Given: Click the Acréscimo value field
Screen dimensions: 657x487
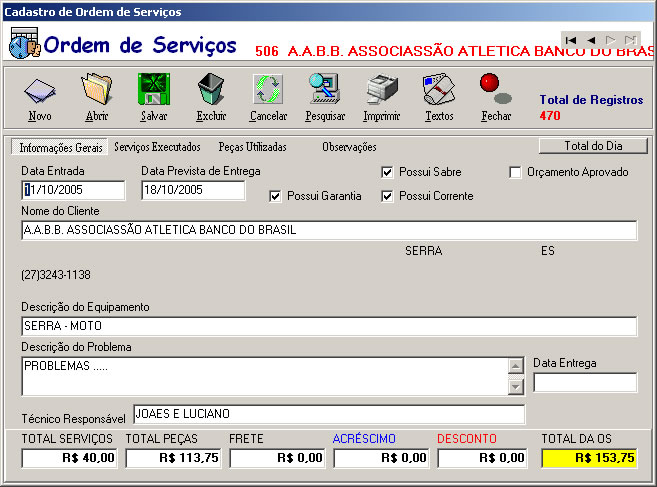Looking at the screenshot, I should click(381, 458).
